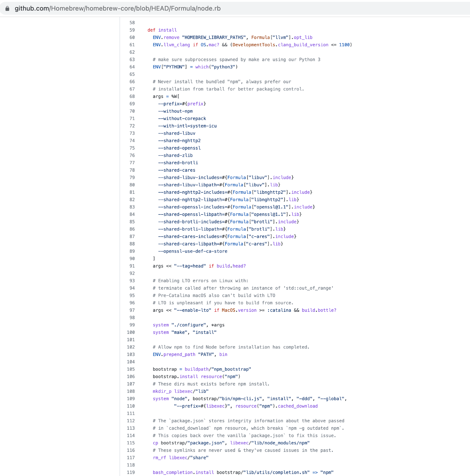Click 'clang_build_version' on line 61
The height and width of the screenshot is (476, 470).
(303, 45)
